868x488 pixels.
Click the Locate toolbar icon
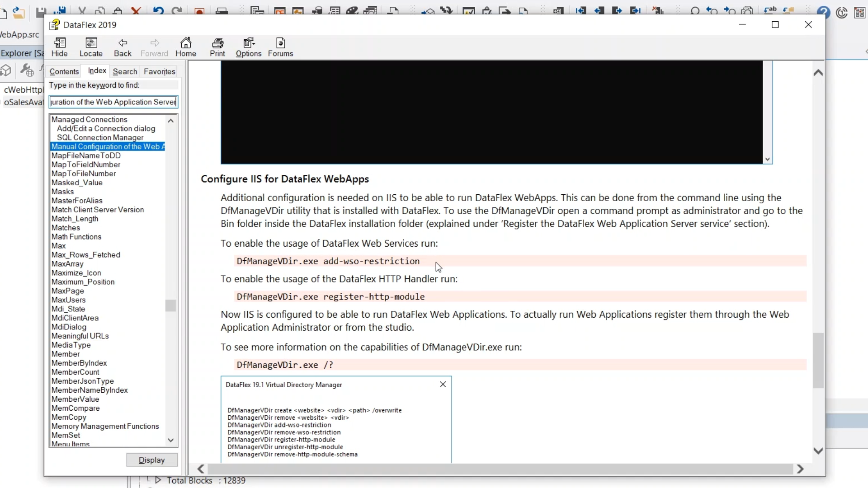pos(91,47)
